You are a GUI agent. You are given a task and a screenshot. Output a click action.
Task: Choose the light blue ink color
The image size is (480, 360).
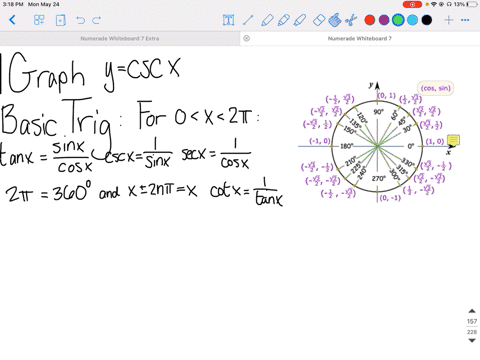(x=412, y=20)
